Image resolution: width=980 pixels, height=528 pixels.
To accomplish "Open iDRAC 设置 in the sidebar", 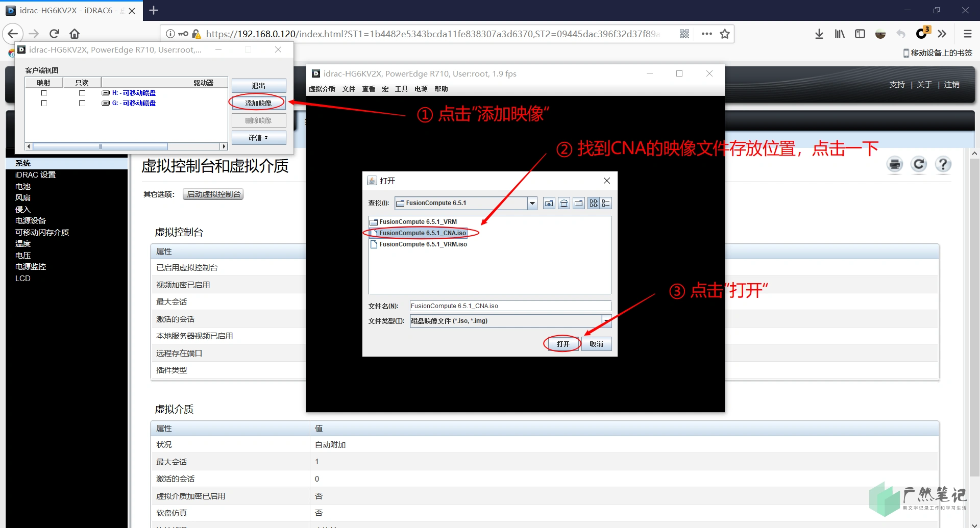I will (35, 175).
